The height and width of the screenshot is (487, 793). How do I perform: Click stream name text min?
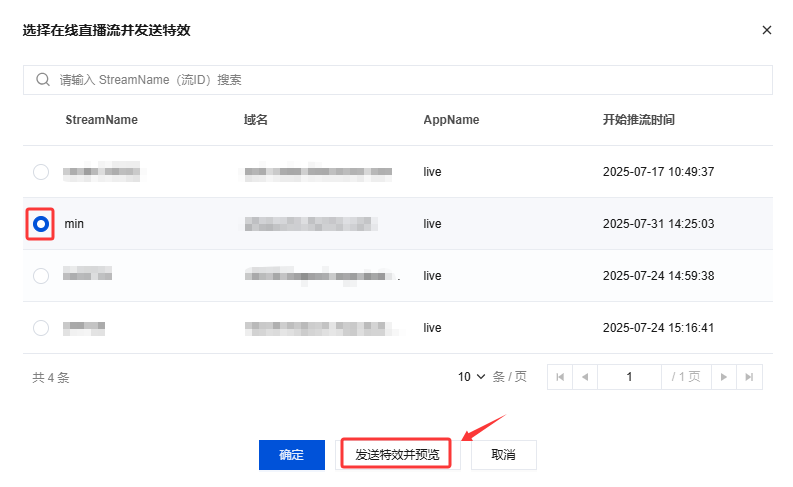pyautogui.click(x=74, y=224)
